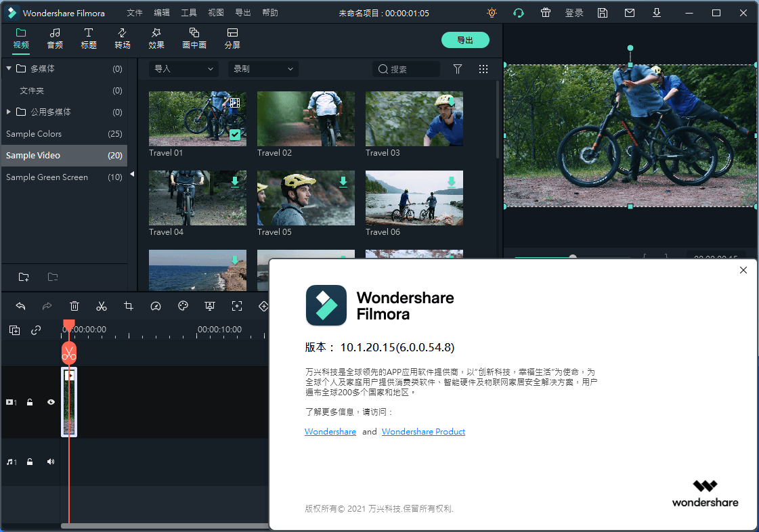Open the 视图 menu
Image resolution: width=759 pixels, height=532 pixels.
(216, 13)
